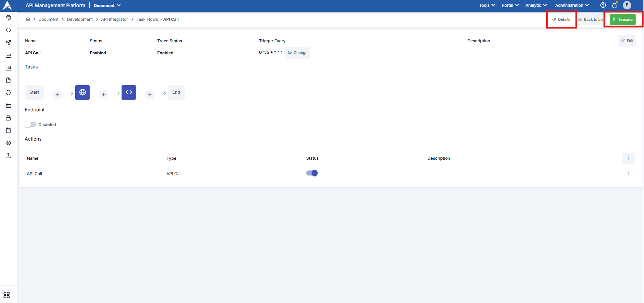Open the notifications bell icon
This screenshot has height=303, width=644.
tap(614, 5)
